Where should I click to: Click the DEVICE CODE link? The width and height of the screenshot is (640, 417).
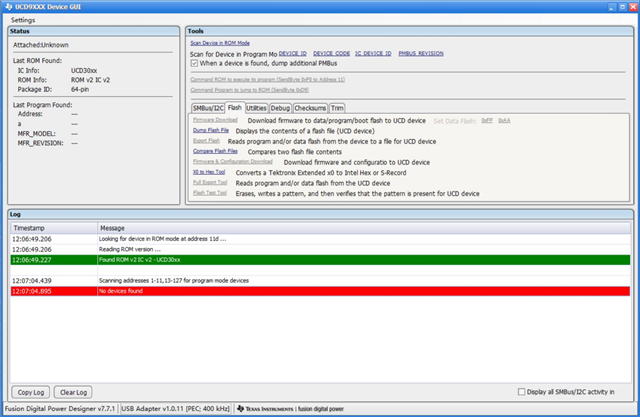(x=331, y=53)
